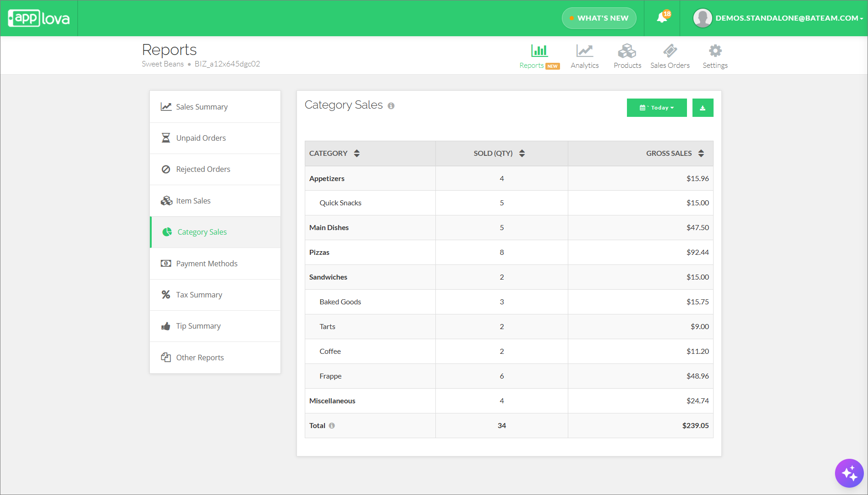Open the Sales Summary report
This screenshot has width=868, height=495.
[202, 107]
